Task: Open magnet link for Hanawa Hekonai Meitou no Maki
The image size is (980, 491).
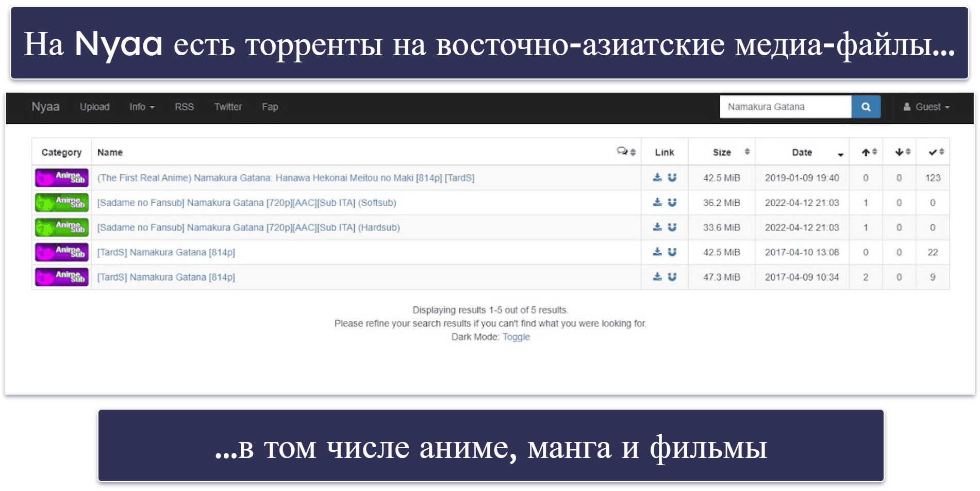Action: [x=672, y=178]
